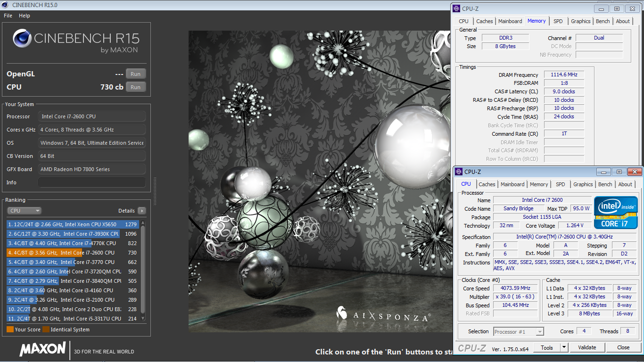The height and width of the screenshot is (362, 644).
Task: Open the File menu in Cinebench
Action: [x=8, y=16]
